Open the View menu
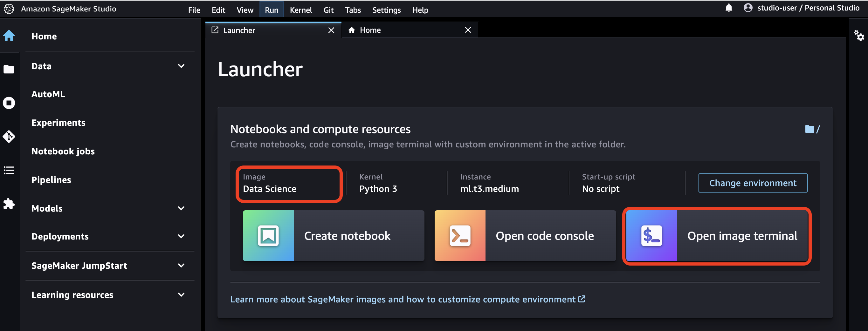This screenshot has width=868, height=331. point(245,10)
